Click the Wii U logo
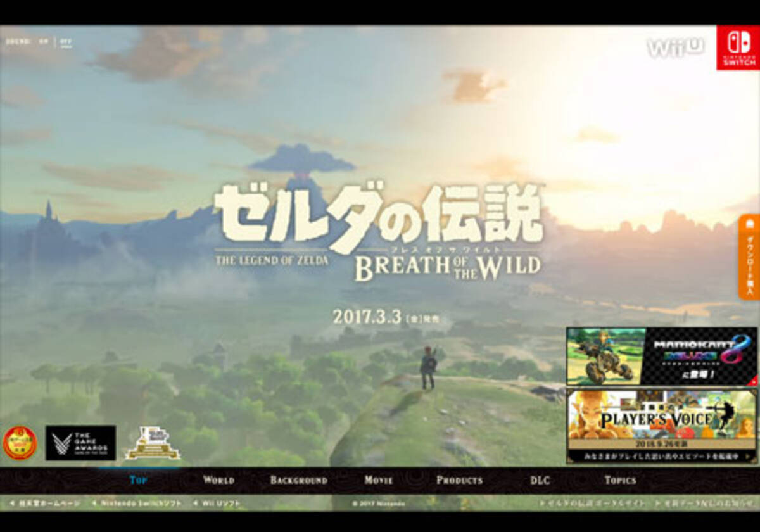 point(675,47)
